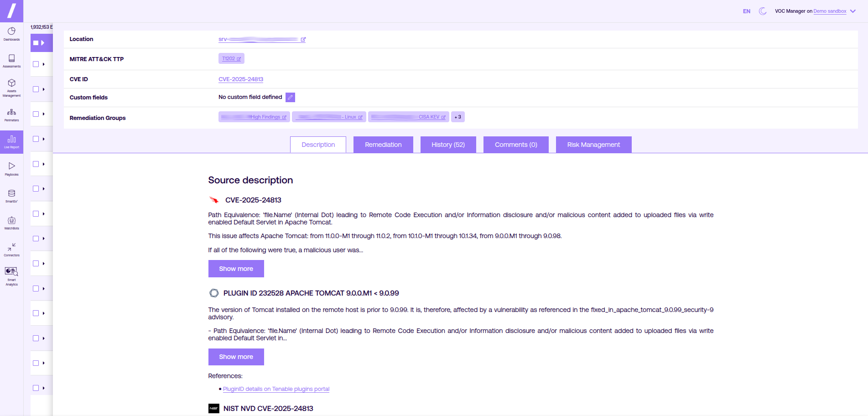Open the Connectors section

point(11,249)
